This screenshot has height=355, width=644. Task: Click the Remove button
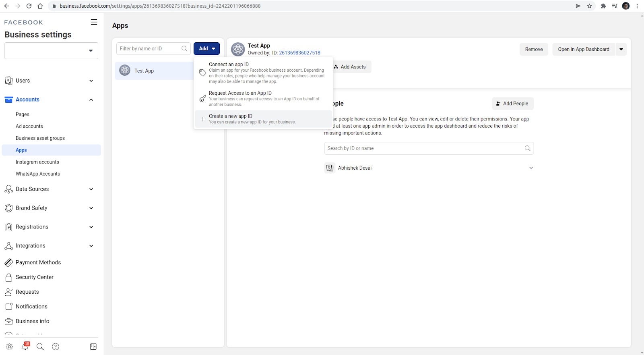coord(534,49)
